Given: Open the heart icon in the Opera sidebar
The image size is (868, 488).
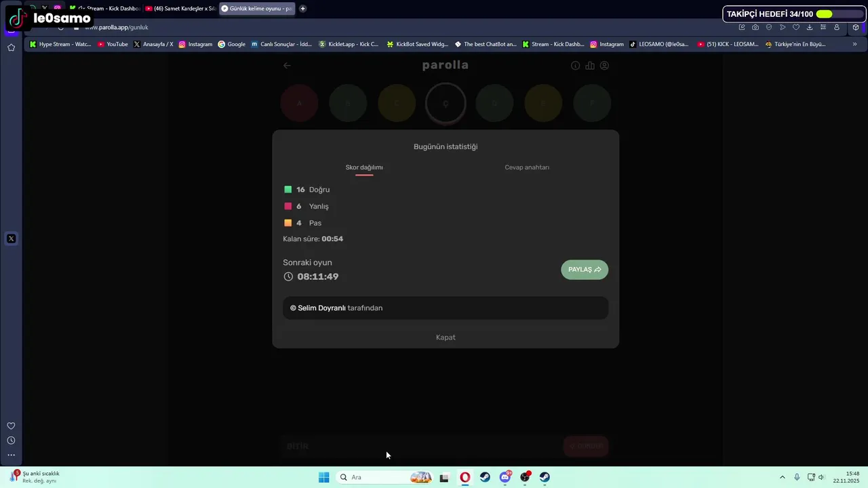Looking at the screenshot, I should pyautogui.click(x=11, y=426).
